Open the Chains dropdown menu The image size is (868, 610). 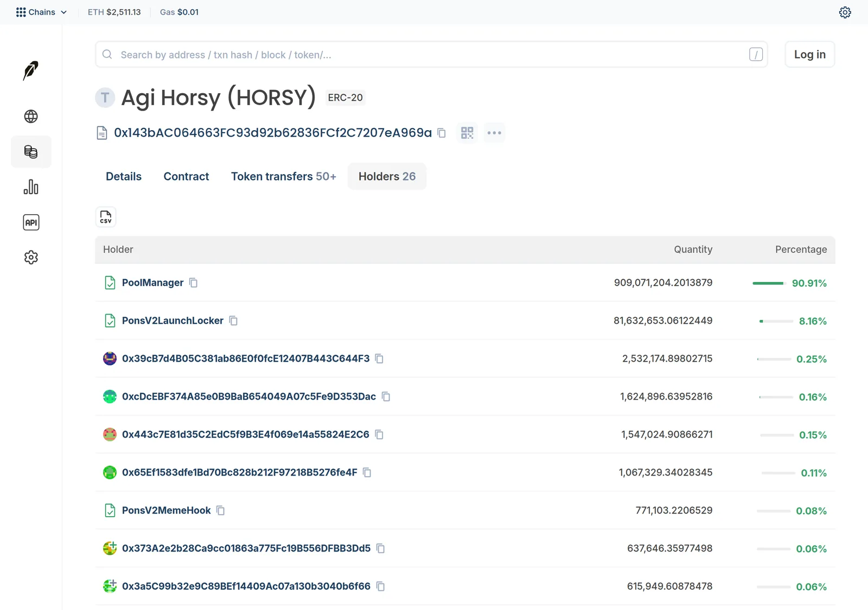click(41, 12)
